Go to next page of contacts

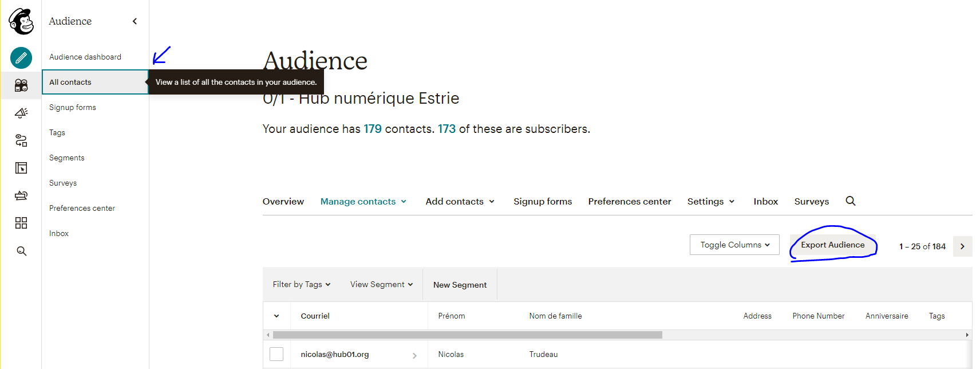coord(962,246)
